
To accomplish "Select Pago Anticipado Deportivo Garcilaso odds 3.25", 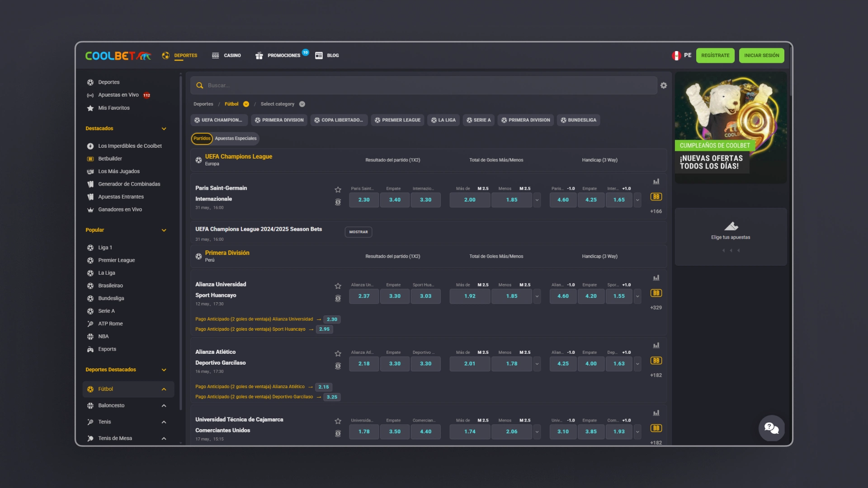I will coord(332,397).
